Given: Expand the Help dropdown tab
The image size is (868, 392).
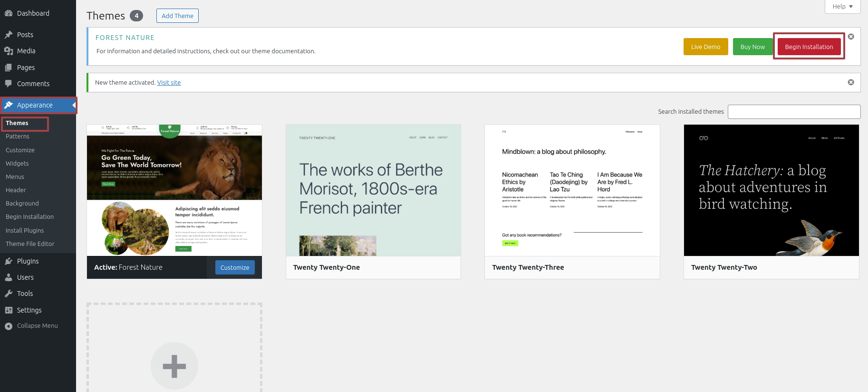Looking at the screenshot, I should (843, 7).
